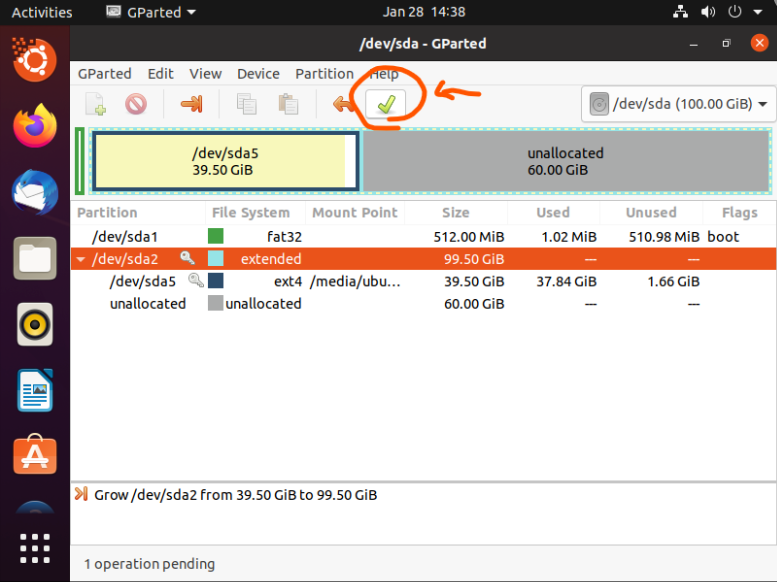
Task: Click the clock Jan 28 14:38
Action: pyautogui.click(x=424, y=12)
